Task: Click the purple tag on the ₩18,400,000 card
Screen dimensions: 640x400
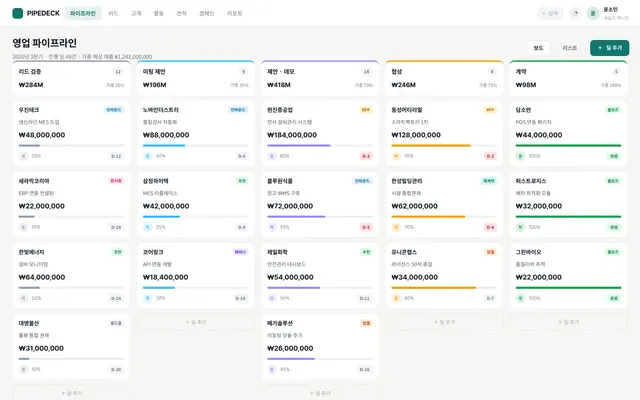Action: pos(240,252)
